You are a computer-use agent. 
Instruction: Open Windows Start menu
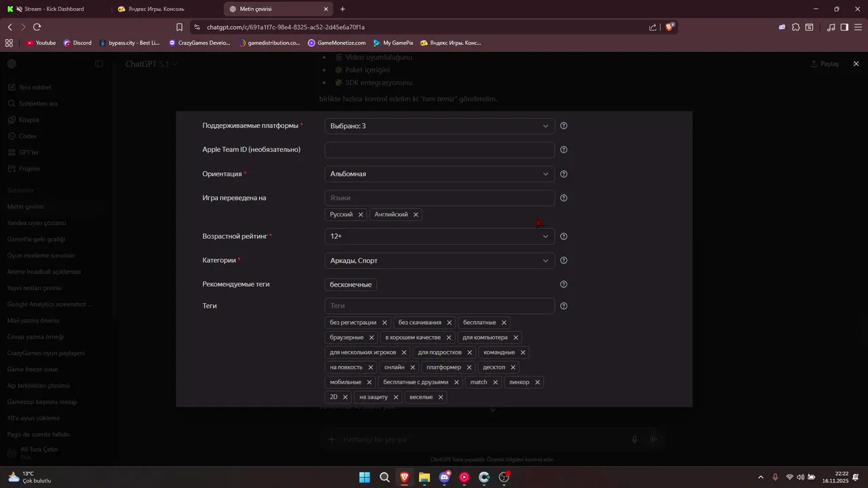tap(364, 477)
